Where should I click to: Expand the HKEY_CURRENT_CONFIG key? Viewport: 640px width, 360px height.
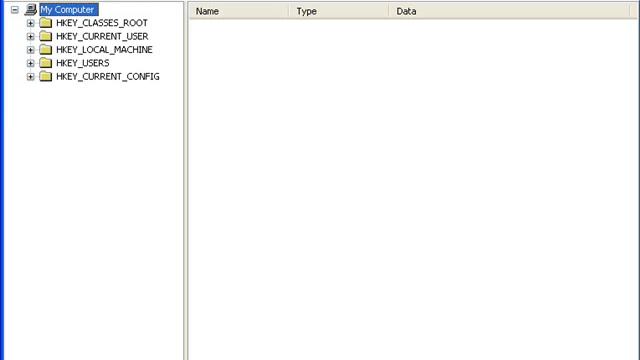31,76
